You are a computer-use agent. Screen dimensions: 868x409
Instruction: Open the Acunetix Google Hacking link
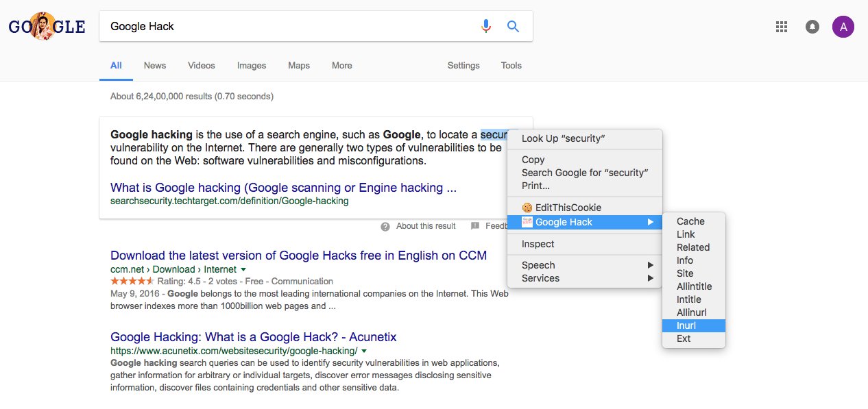pos(254,337)
